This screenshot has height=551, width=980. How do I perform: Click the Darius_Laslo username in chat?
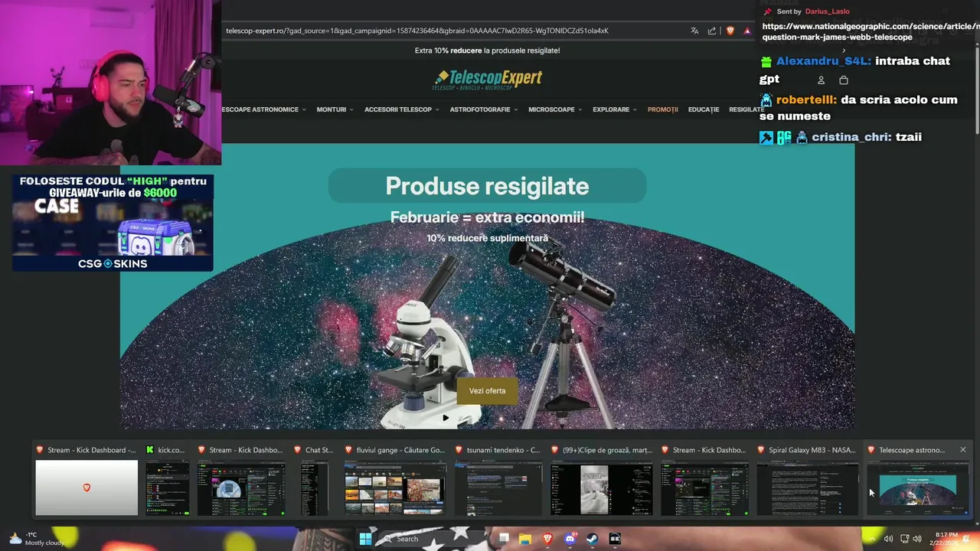[827, 11]
